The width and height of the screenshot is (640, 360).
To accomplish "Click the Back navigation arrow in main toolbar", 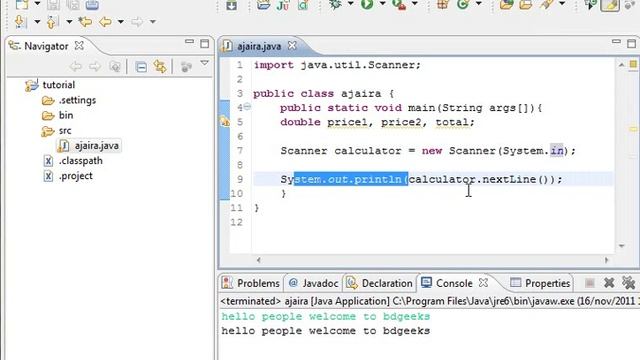I will (x=105, y=22).
